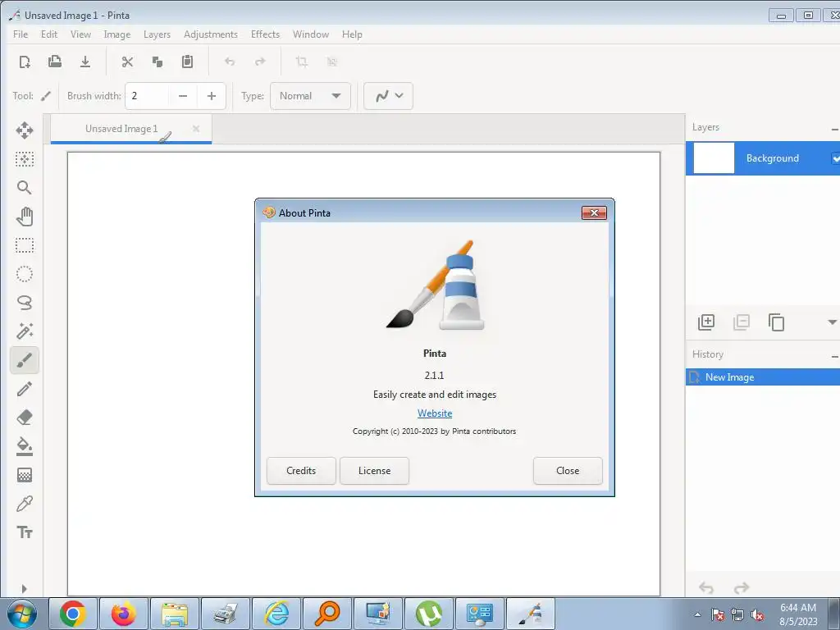Click the New image toolbar icon
Image resolution: width=840 pixels, height=630 pixels.
pos(25,62)
